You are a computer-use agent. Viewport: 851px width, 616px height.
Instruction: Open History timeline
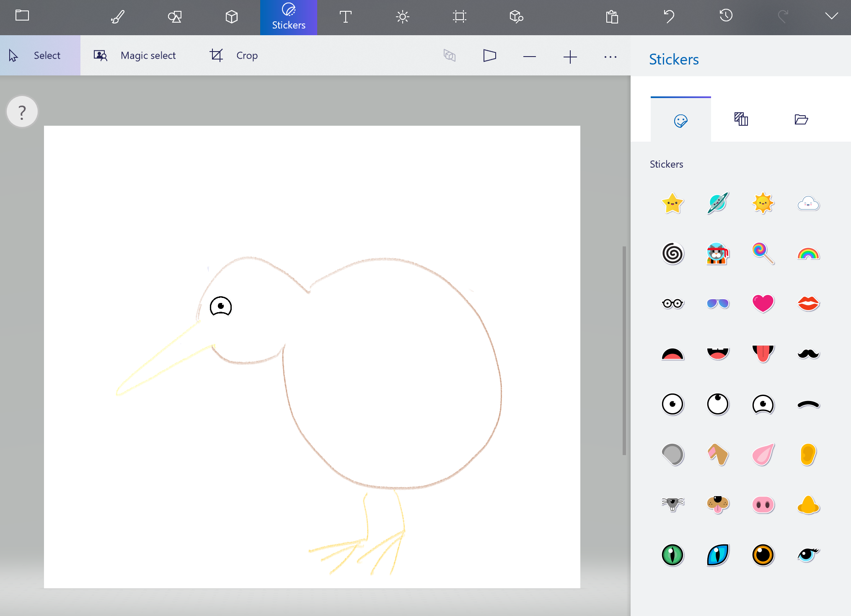pos(726,16)
